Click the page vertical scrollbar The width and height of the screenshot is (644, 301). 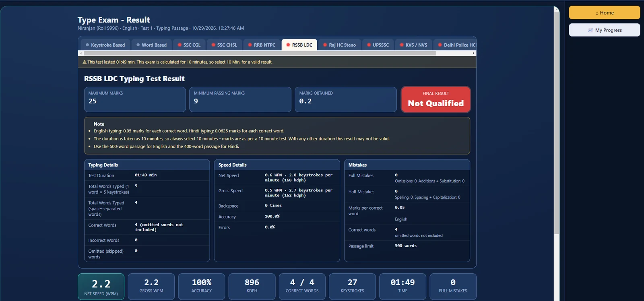pyautogui.click(x=557, y=121)
